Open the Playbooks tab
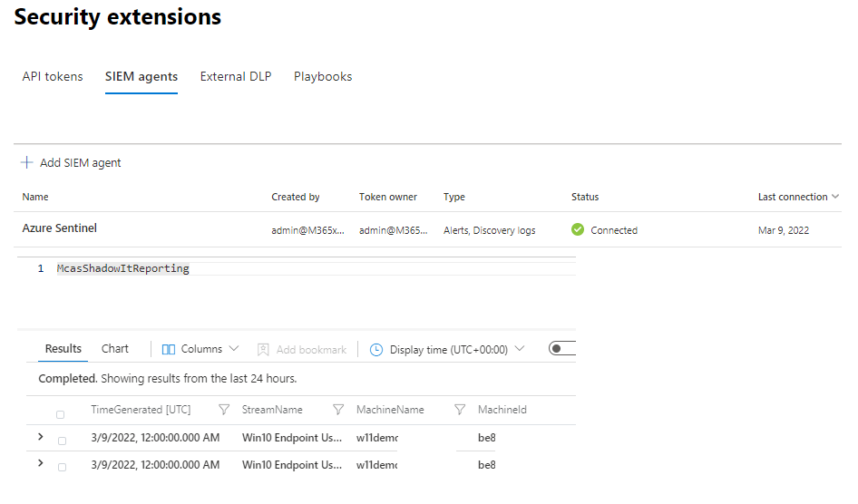858x504 pixels. [323, 77]
